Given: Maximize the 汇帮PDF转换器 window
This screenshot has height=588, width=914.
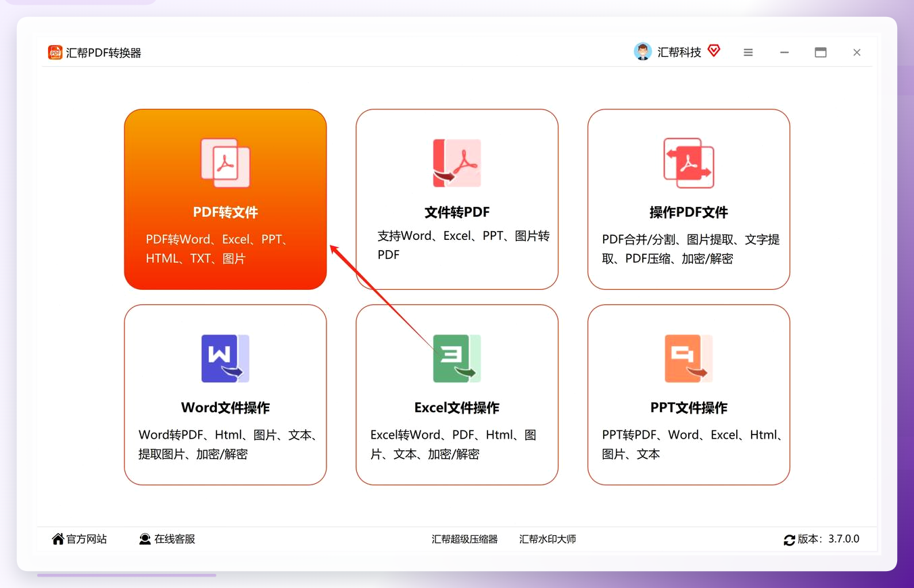Looking at the screenshot, I should 821,53.
